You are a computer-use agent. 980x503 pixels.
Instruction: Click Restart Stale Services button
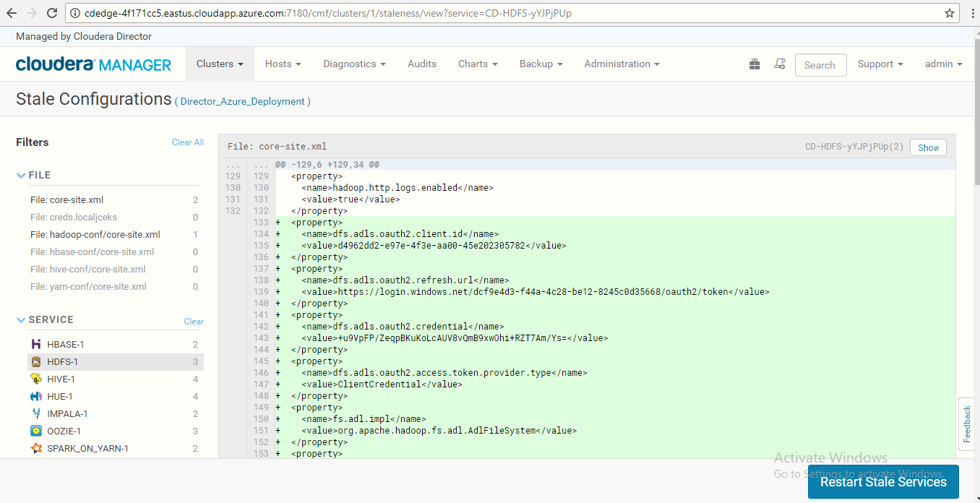(883, 482)
